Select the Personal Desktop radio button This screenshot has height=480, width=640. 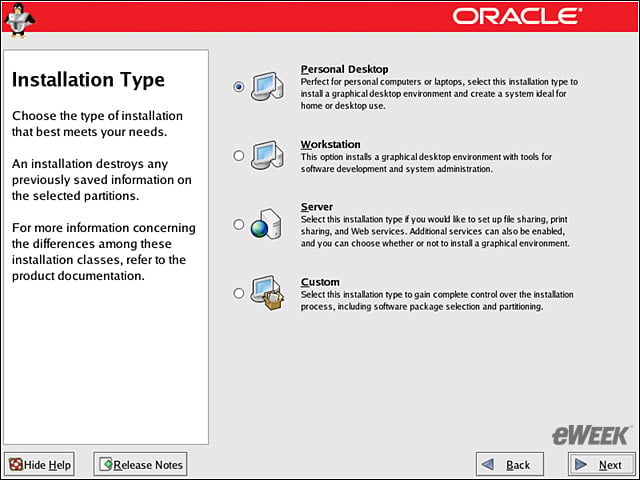tap(239, 87)
